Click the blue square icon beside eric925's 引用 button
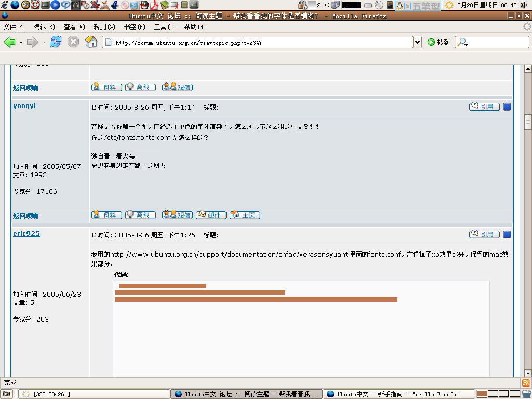This screenshot has height=399, width=532. [507, 235]
